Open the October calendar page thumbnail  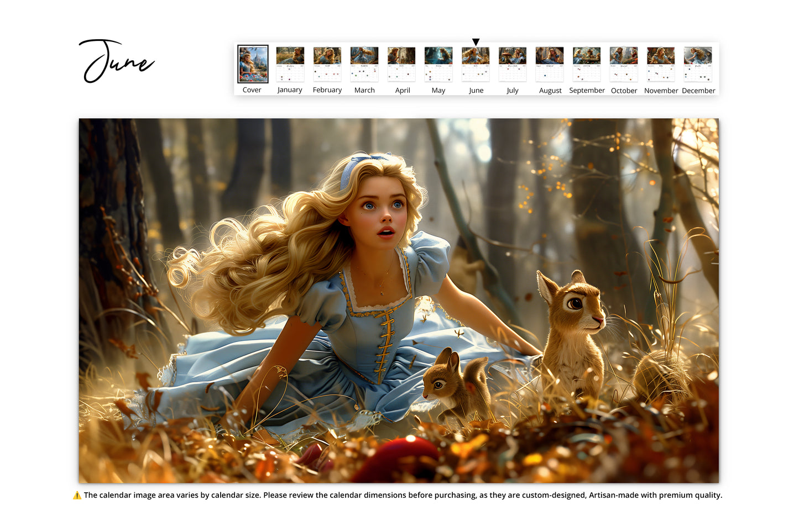pos(624,64)
